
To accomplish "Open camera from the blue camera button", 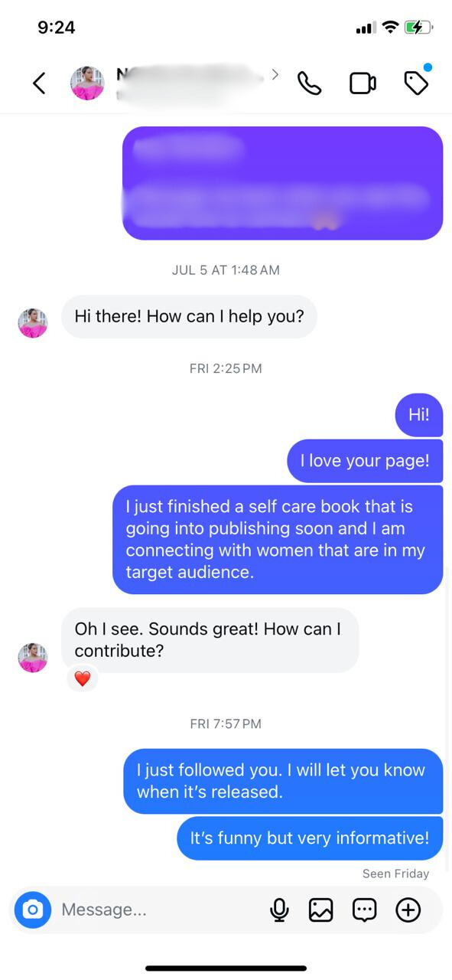I will tap(33, 910).
